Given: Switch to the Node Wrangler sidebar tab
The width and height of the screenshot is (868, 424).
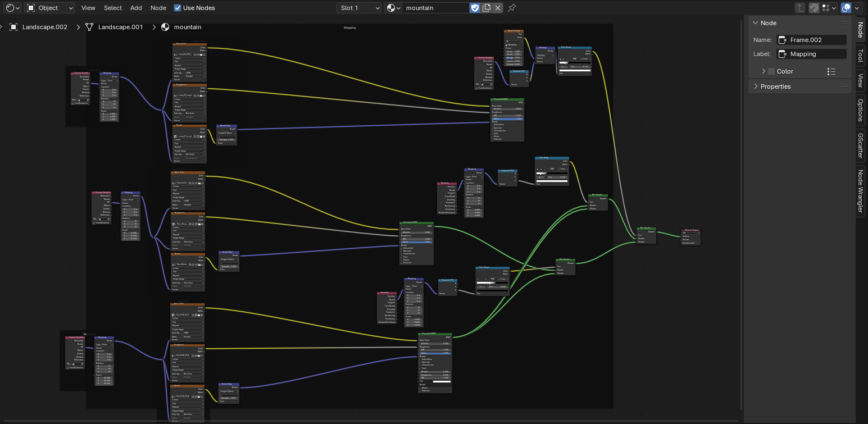Looking at the screenshot, I should pos(861,192).
